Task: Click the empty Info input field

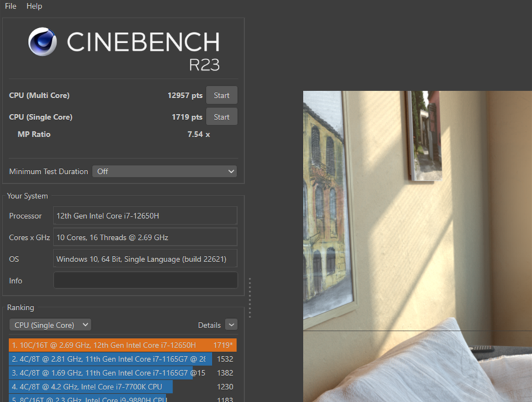Action: pos(145,281)
